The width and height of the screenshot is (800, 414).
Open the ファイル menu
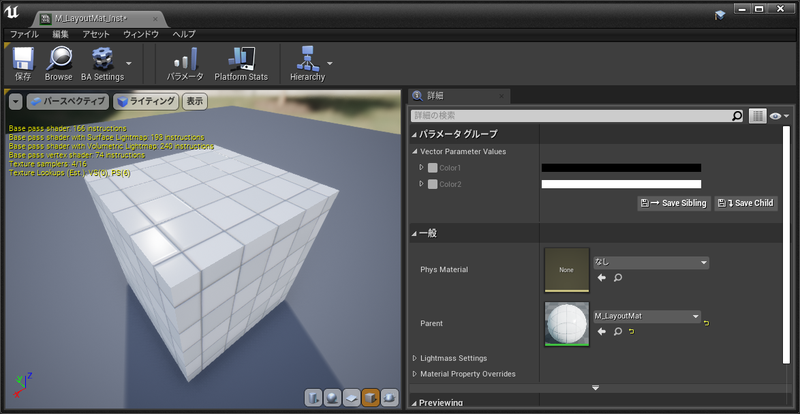pyautogui.click(x=24, y=35)
